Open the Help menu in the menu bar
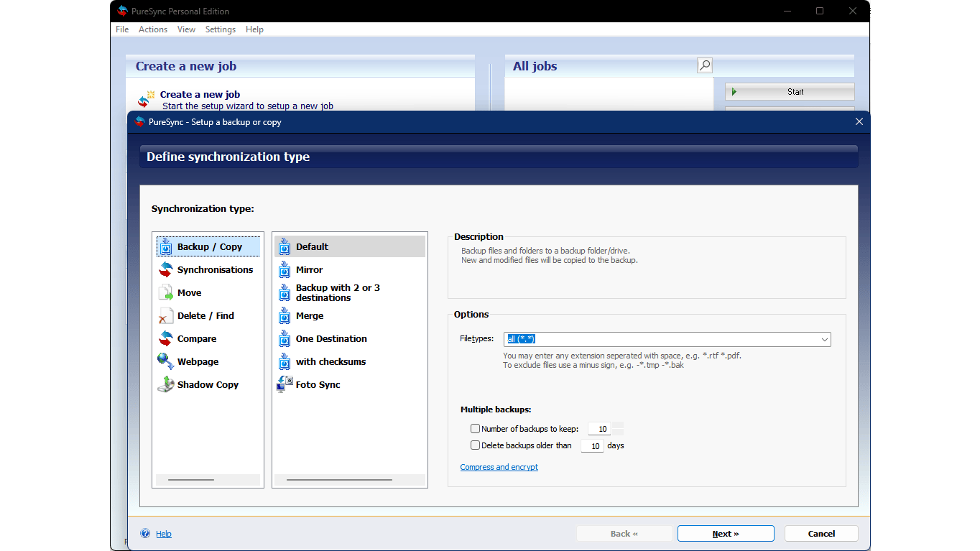980x551 pixels. tap(254, 29)
